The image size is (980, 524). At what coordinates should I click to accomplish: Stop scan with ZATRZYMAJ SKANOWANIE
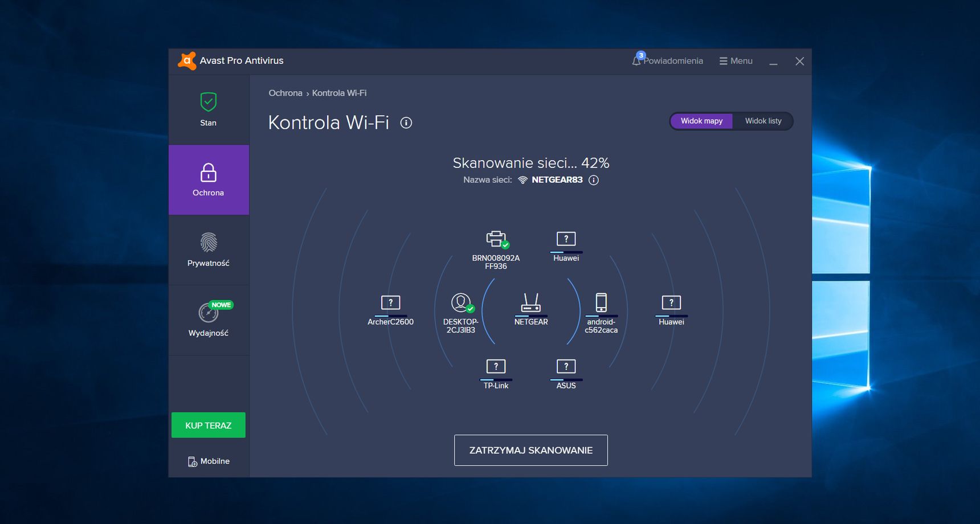tap(531, 450)
